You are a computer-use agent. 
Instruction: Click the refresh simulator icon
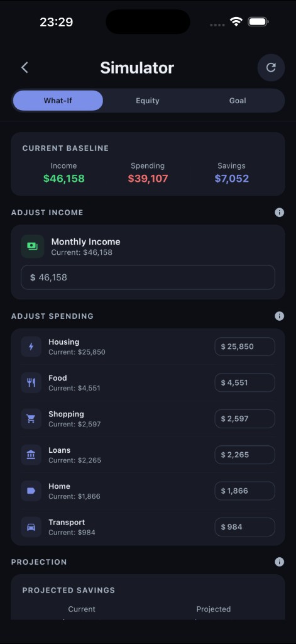click(271, 68)
